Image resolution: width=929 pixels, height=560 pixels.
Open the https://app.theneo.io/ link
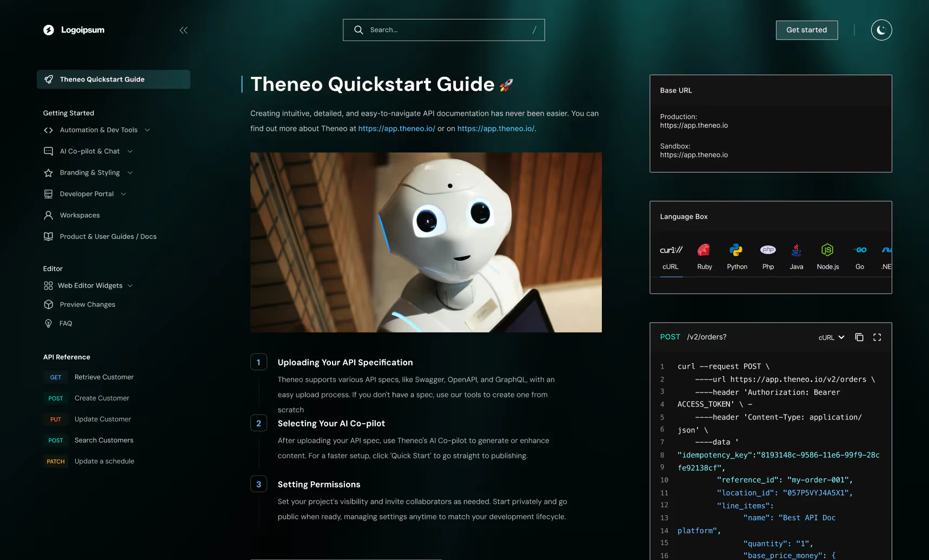[396, 128]
